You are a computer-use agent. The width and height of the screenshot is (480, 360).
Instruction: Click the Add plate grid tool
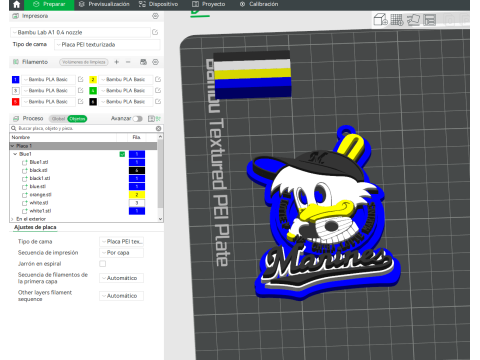[x=397, y=20]
